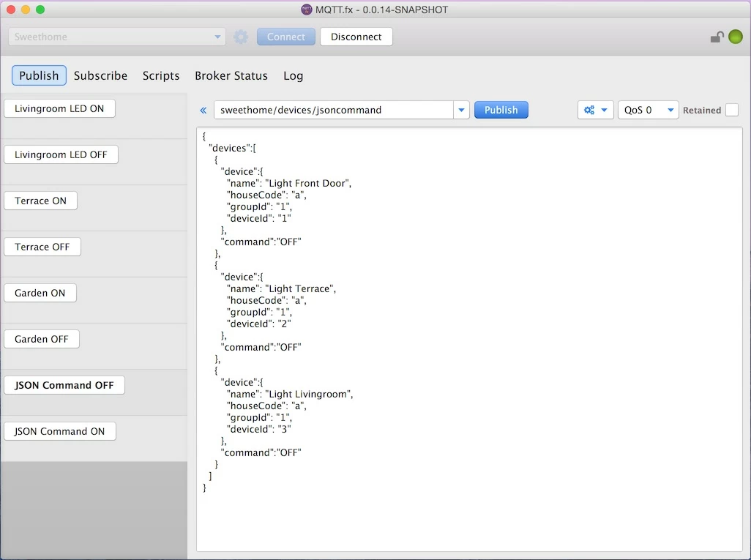The height and width of the screenshot is (560, 751).
Task: Open the payload tools gears menu
Action: pos(595,111)
